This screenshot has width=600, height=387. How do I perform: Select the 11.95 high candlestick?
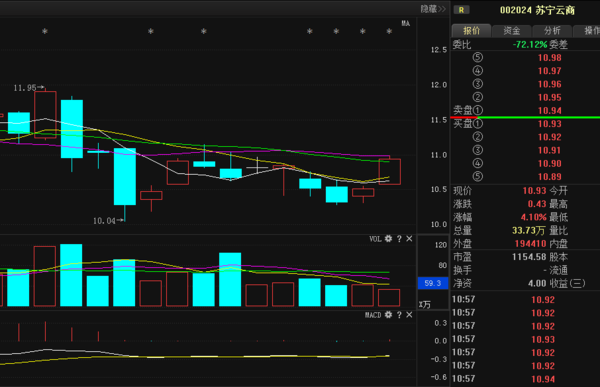[x=45, y=114]
